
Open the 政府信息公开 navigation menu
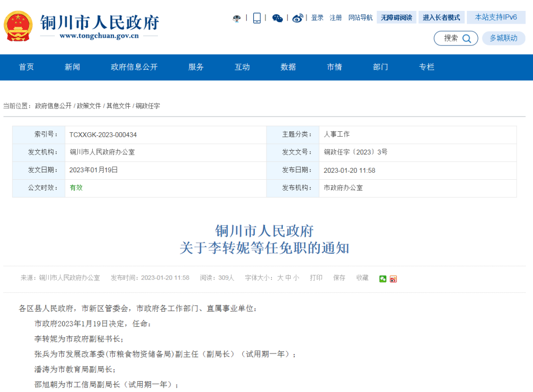click(134, 67)
